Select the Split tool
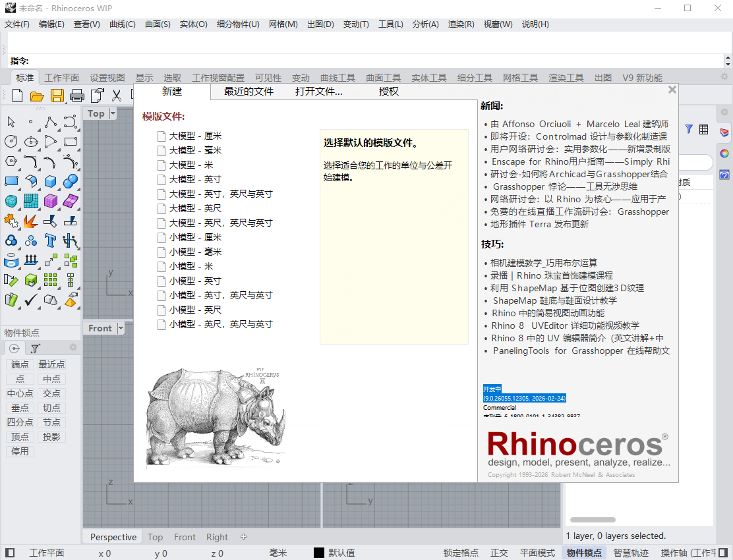 coord(70,221)
